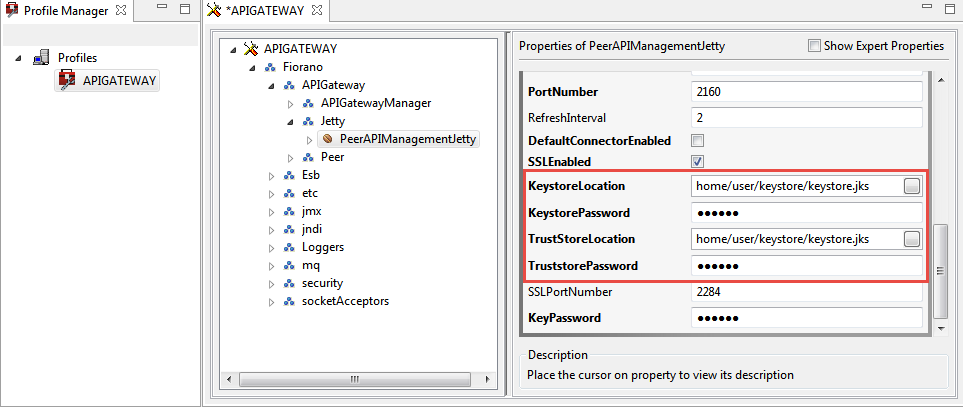The image size is (963, 409).
Task: Enable Show Expert Properties checkbox
Action: point(814,45)
